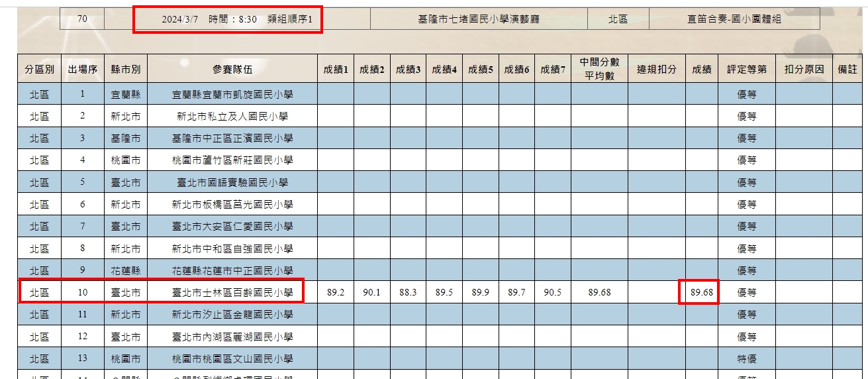
Task: Select team 新北市板橋區莒光國民小學
Action: click(232, 204)
